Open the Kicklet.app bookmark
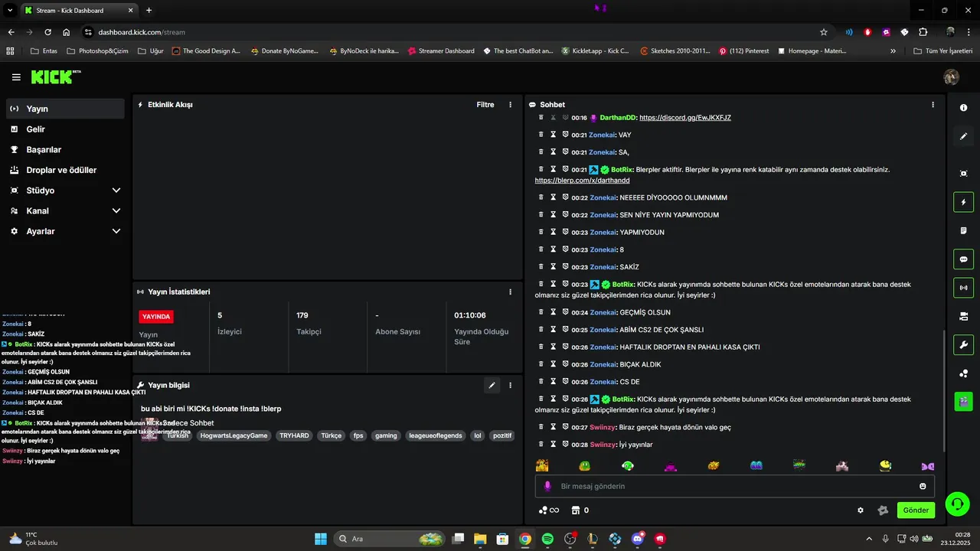This screenshot has height=551, width=980. tap(595, 51)
